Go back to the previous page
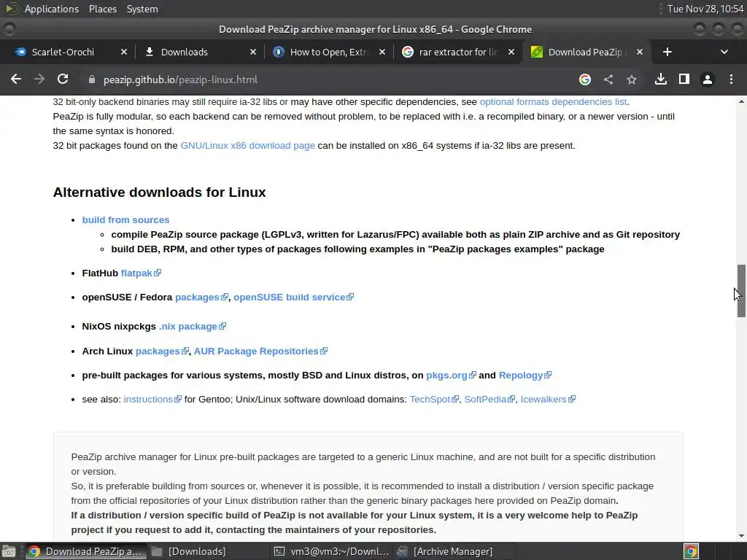The image size is (747, 560). pyautogui.click(x=16, y=79)
